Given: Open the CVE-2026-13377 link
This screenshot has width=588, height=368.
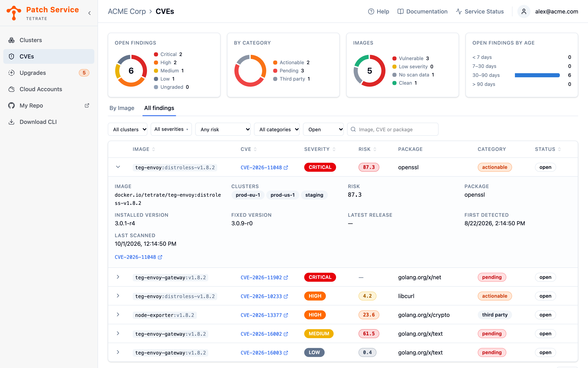Looking at the screenshot, I should pos(264,315).
